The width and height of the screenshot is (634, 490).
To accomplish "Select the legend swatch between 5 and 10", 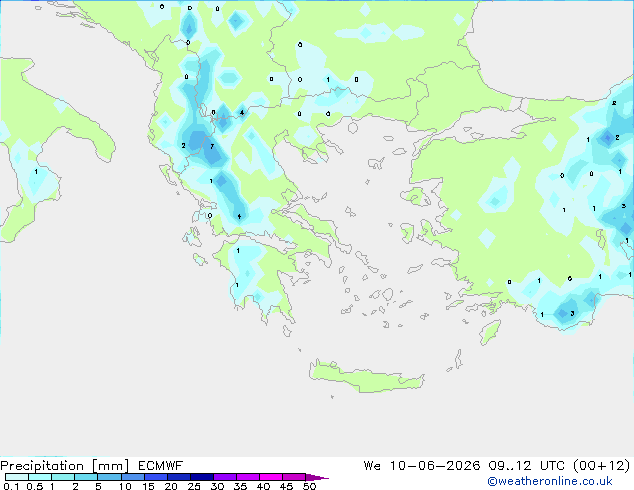I will pos(109,477).
